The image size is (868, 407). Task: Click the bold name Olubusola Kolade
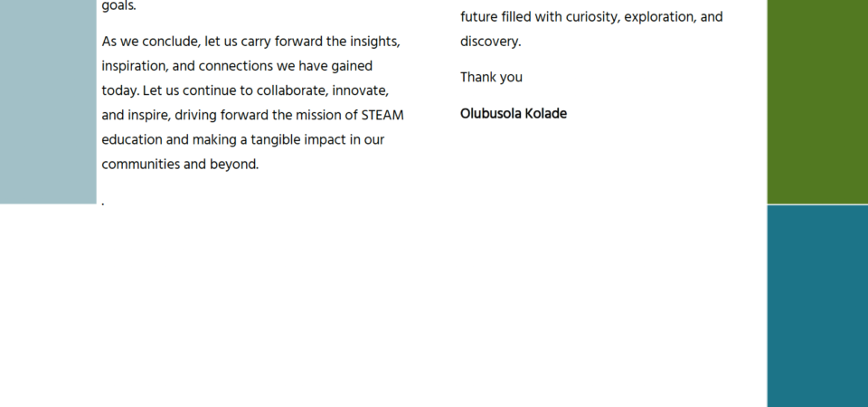point(514,114)
